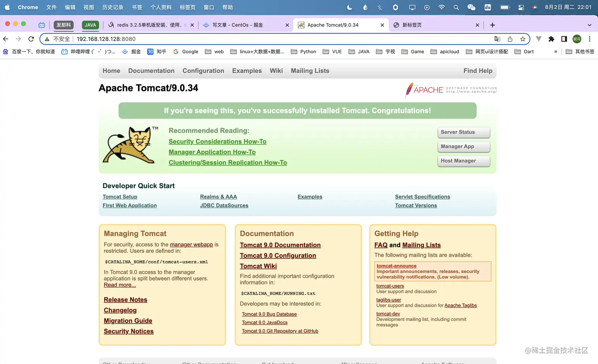
Task: Open the Chrome three-dot menu
Action: click(x=590, y=39)
